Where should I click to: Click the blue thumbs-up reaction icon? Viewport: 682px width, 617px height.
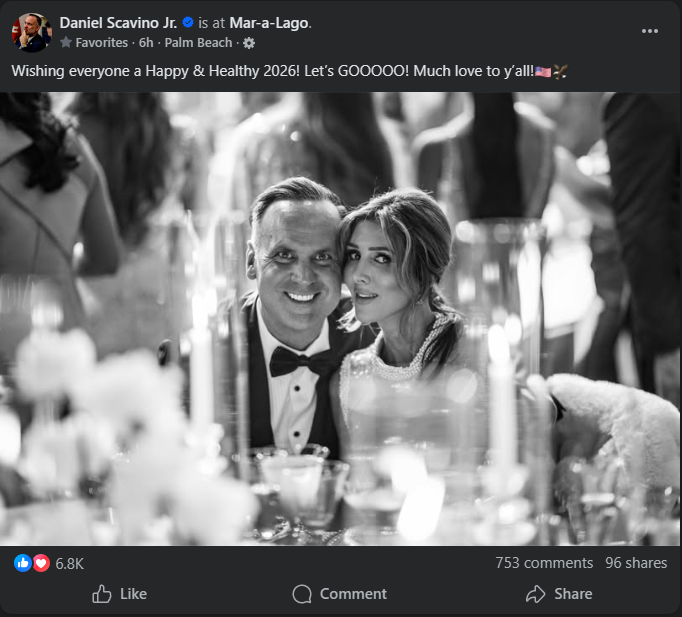(22, 563)
